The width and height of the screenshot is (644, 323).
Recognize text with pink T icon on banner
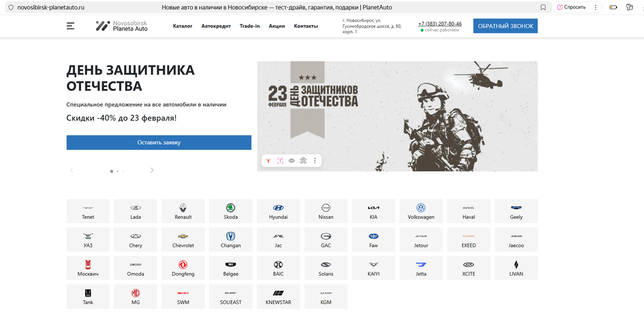[280, 161]
